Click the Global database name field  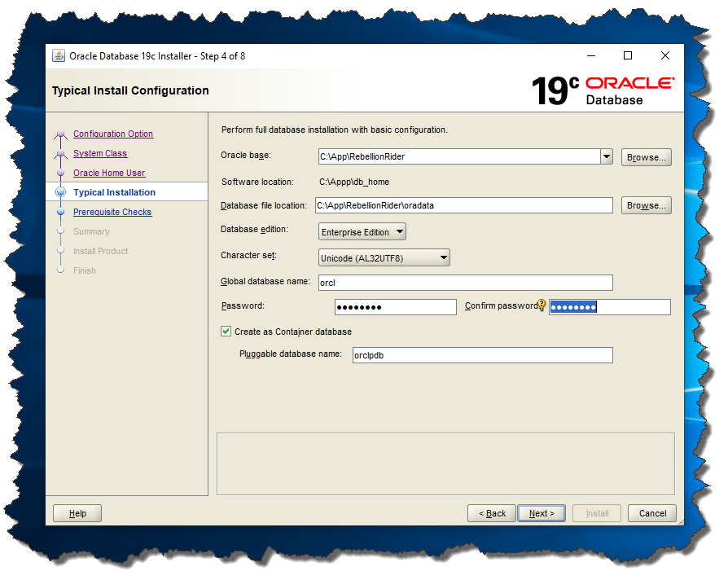[x=464, y=283]
